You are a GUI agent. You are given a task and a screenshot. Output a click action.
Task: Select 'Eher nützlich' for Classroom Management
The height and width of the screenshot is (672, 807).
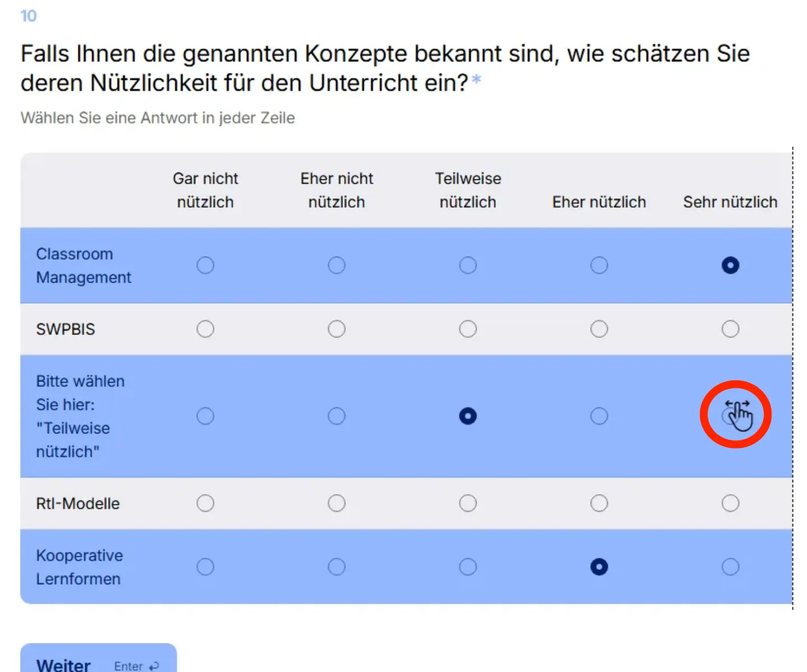[x=599, y=265]
